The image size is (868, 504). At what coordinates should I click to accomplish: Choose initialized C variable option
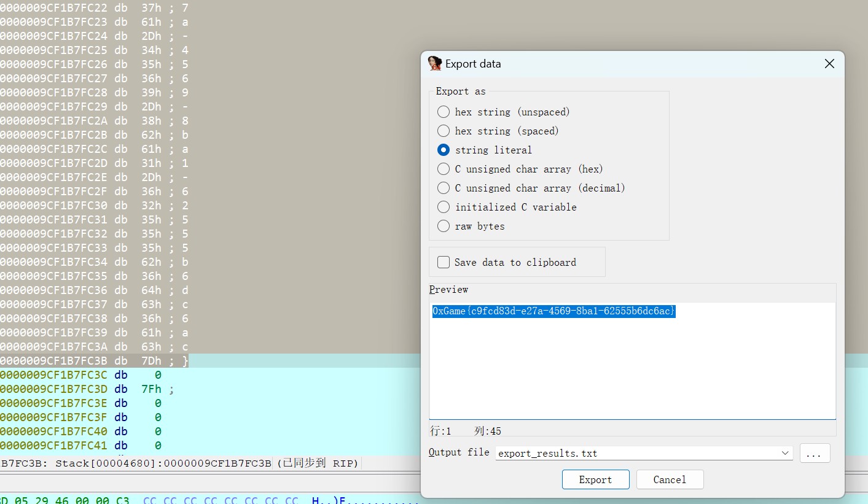[444, 207]
